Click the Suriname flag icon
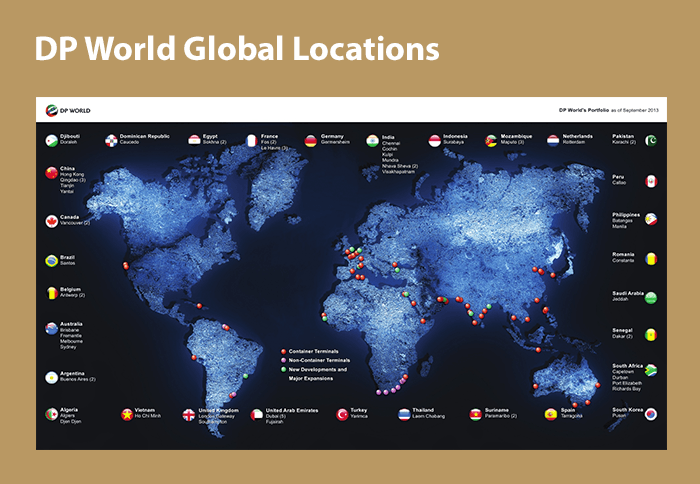This screenshot has width=700, height=484. (475, 415)
